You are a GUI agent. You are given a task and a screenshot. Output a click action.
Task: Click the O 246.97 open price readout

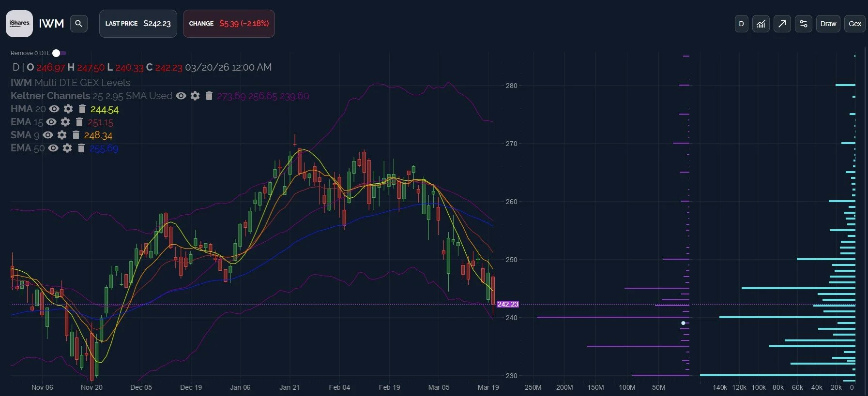[x=46, y=67]
